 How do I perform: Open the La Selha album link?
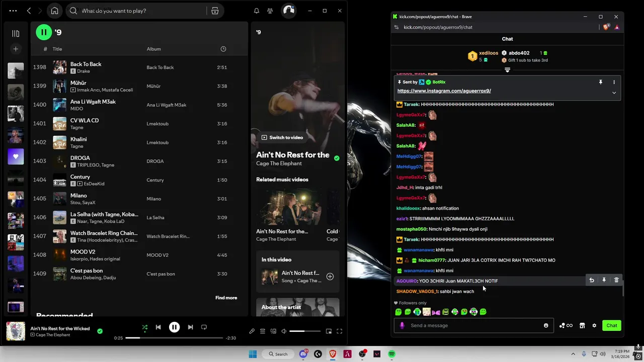coord(155,217)
